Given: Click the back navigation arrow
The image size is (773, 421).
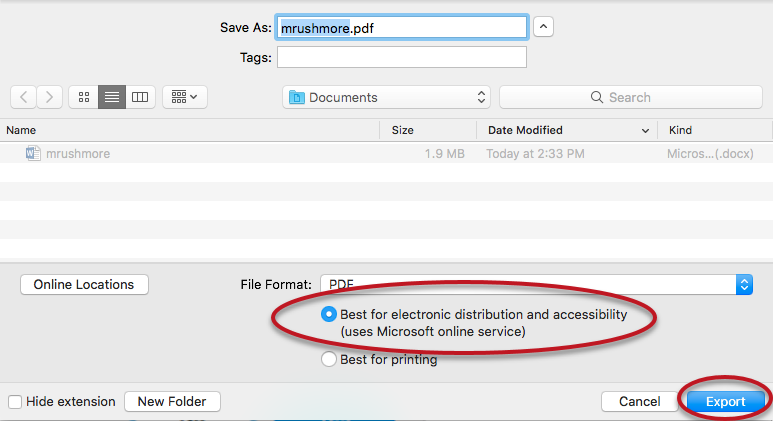Looking at the screenshot, I should tap(24, 97).
